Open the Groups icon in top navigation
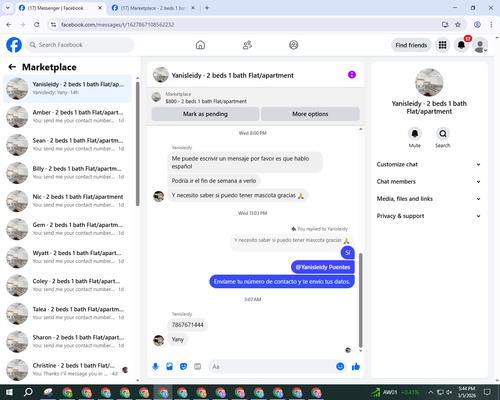Image resolution: width=500 pixels, height=400 pixels. click(x=294, y=45)
